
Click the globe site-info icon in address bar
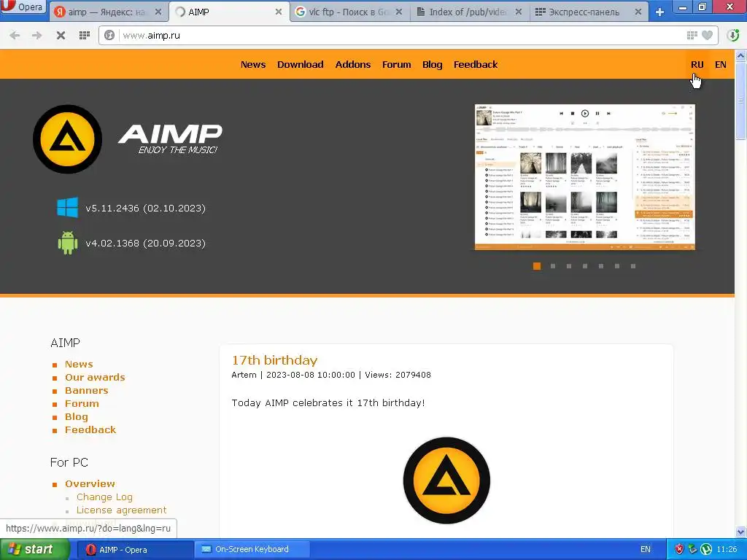(109, 35)
